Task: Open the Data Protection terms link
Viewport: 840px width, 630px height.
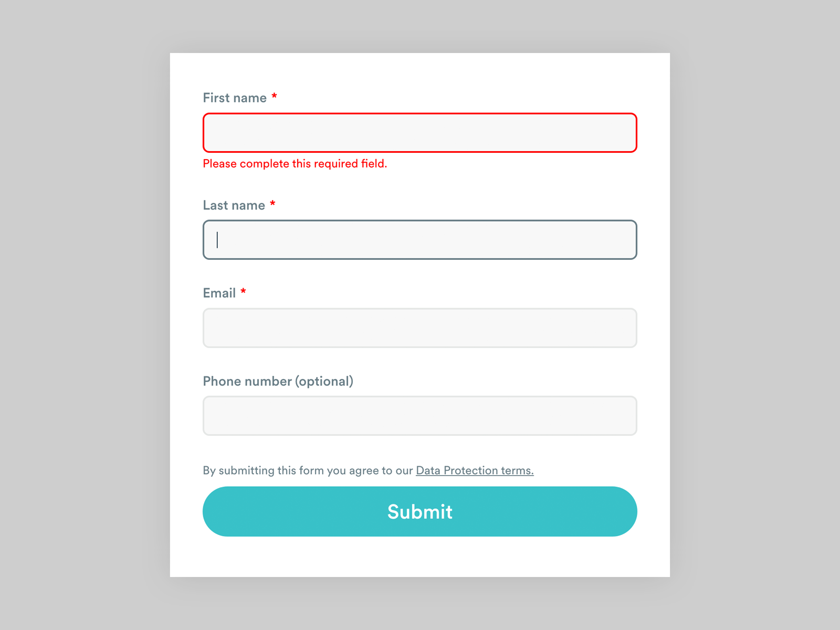Action: click(475, 470)
